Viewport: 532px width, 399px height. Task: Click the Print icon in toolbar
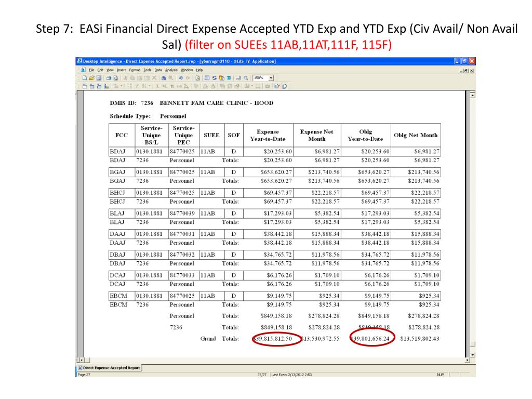109,78
